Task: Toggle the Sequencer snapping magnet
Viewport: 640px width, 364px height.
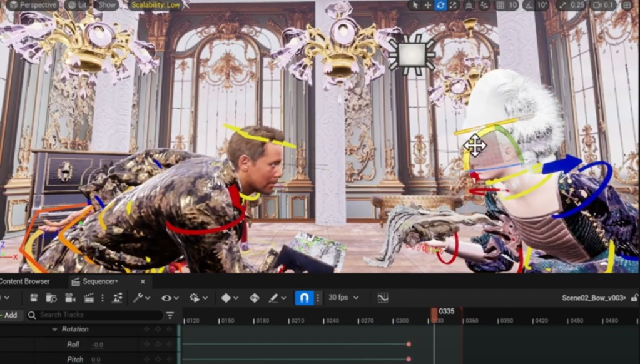Action: tap(304, 298)
